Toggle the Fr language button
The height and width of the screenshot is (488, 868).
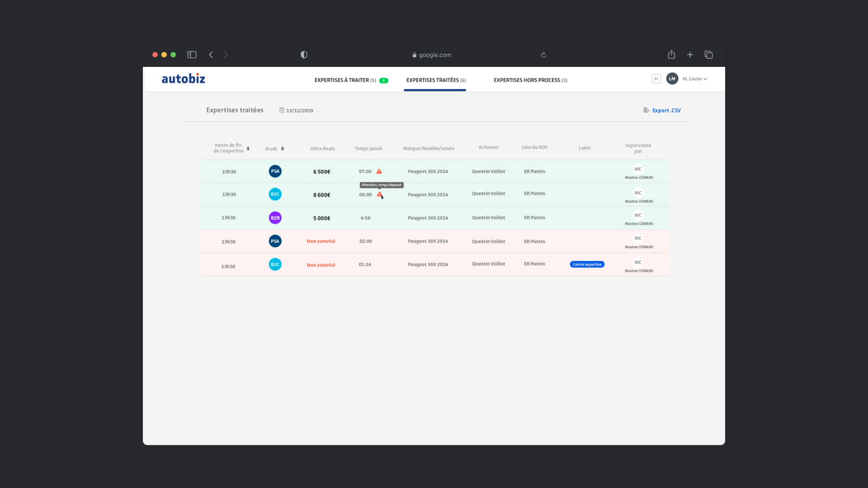(x=656, y=79)
